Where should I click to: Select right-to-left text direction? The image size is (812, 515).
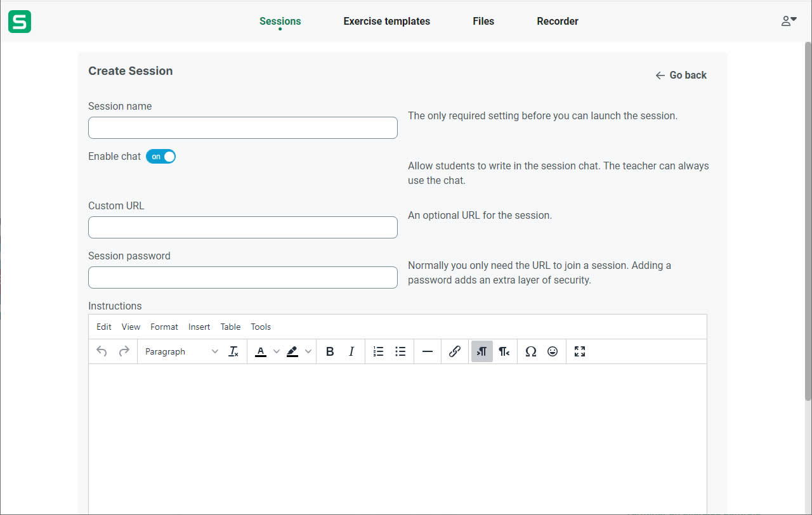(504, 351)
